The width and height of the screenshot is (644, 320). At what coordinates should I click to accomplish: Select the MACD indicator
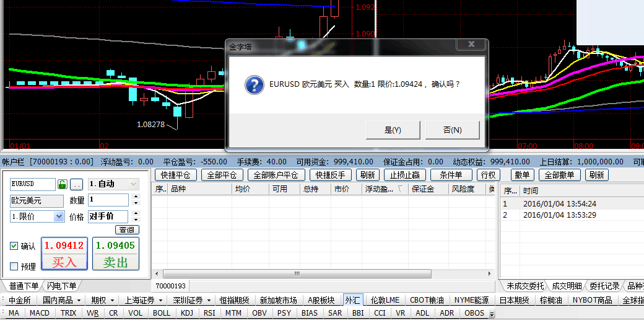[x=40, y=313]
